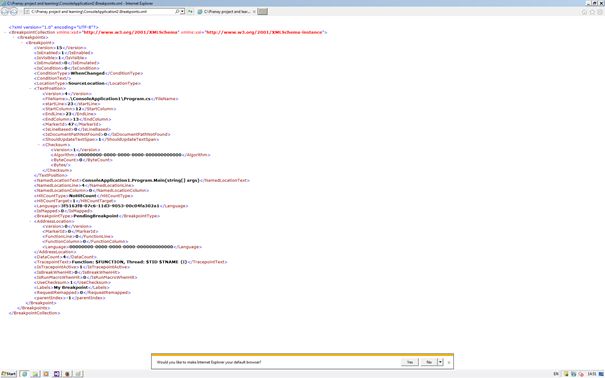Click the Algorithm zero GUID value

(130, 155)
